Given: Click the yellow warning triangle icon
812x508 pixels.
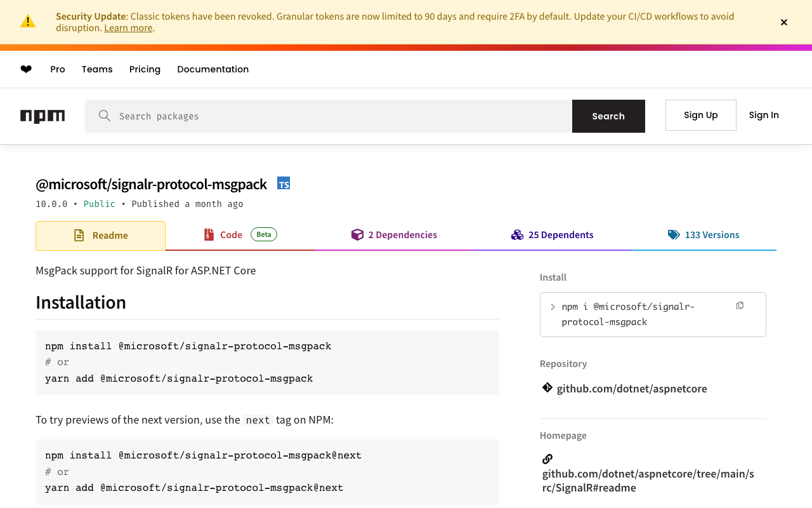Looking at the screenshot, I should pos(28,22).
